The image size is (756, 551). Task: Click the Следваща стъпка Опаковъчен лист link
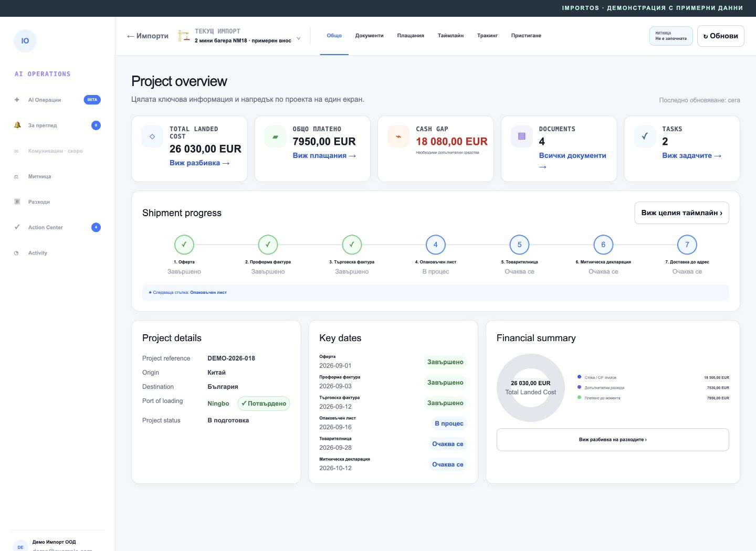(208, 292)
